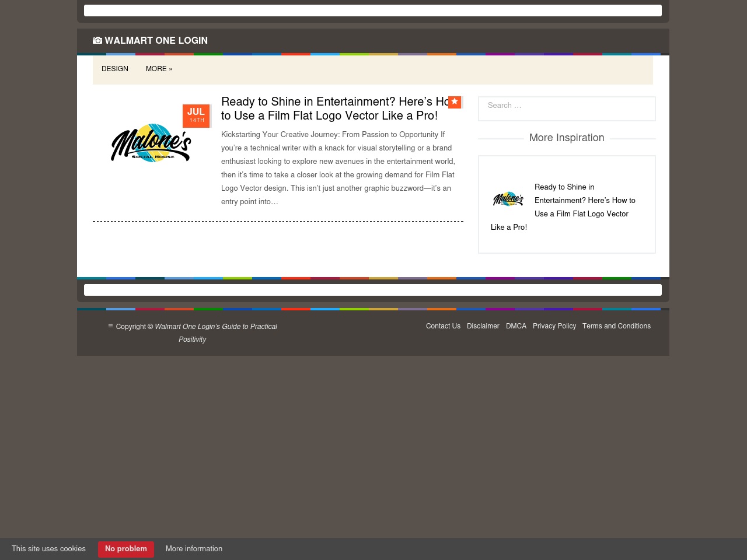Focus the Search input field

click(x=567, y=108)
